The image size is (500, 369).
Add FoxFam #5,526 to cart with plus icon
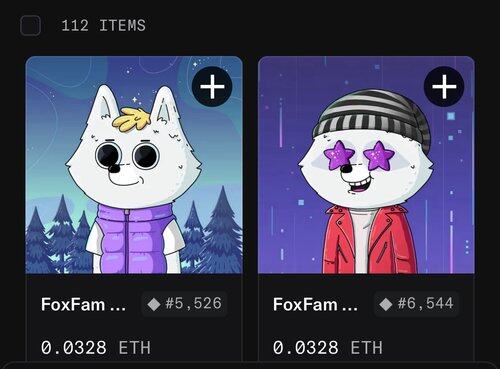(212, 87)
